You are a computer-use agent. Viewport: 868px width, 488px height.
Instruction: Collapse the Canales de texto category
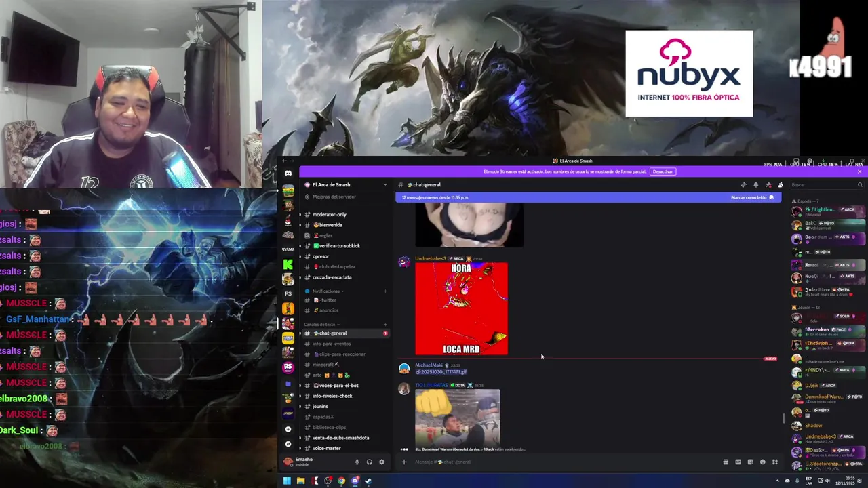point(321,325)
